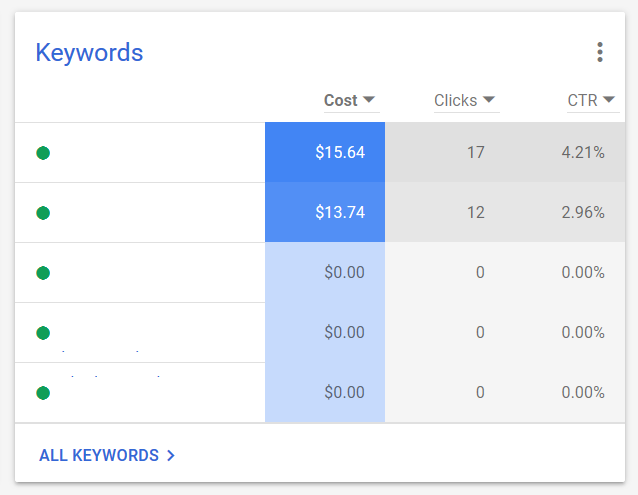Viewport: 638px width, 495px height.
Task: Click green status dot in $15.64 row
Action: [43, 153]
